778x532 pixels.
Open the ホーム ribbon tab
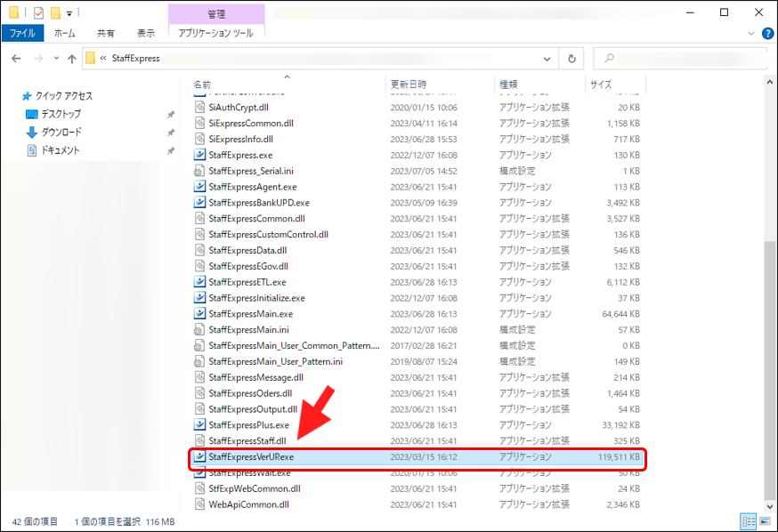[64, 33]
